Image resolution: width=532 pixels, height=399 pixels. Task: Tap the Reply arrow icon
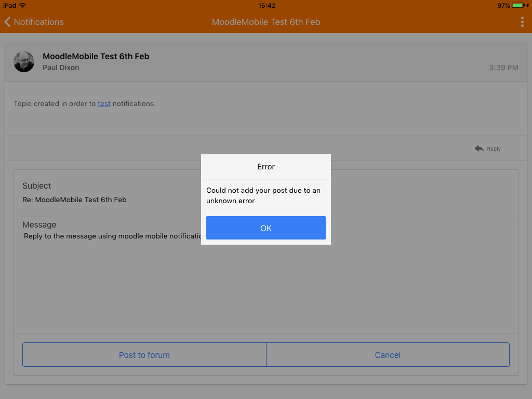coord(479,149)
